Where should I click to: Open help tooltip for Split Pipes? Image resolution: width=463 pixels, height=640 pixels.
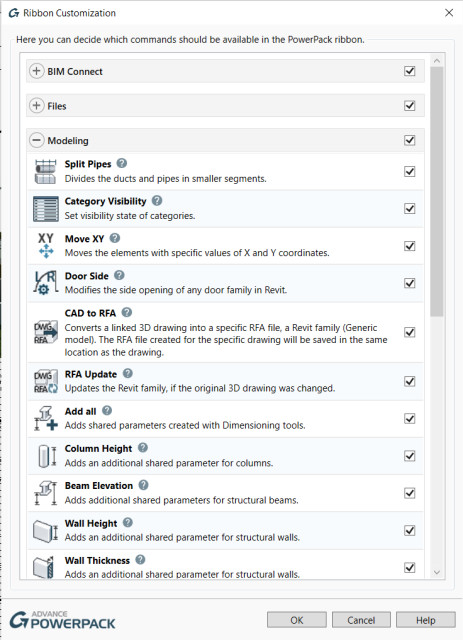pyautogui.click(x=122, y=163)
